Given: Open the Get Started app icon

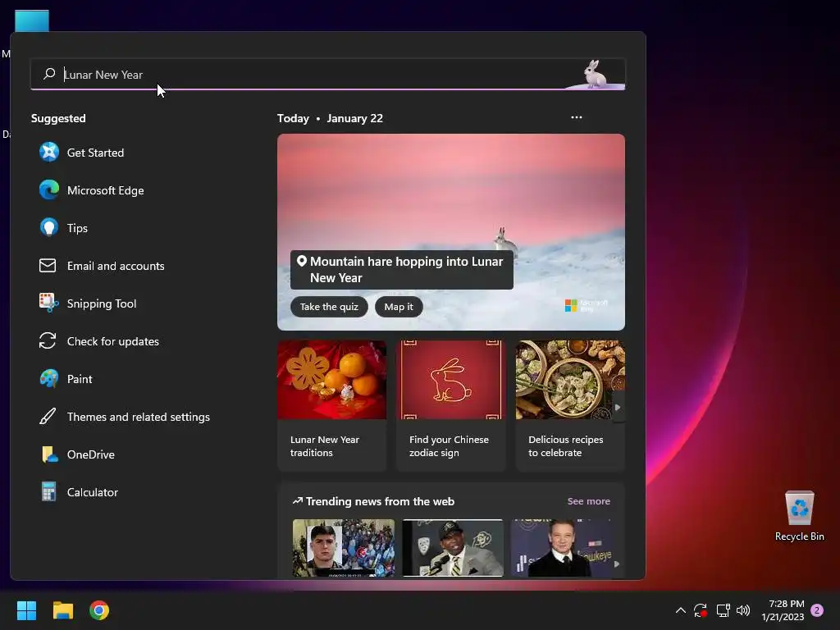Looking at the screenshot, I should pos(48,152).
